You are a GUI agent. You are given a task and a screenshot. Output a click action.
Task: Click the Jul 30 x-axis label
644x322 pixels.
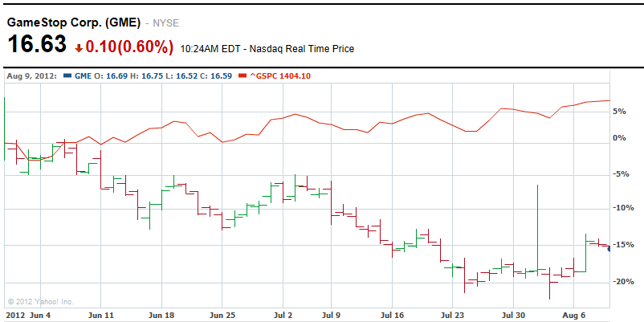[513, 316]
